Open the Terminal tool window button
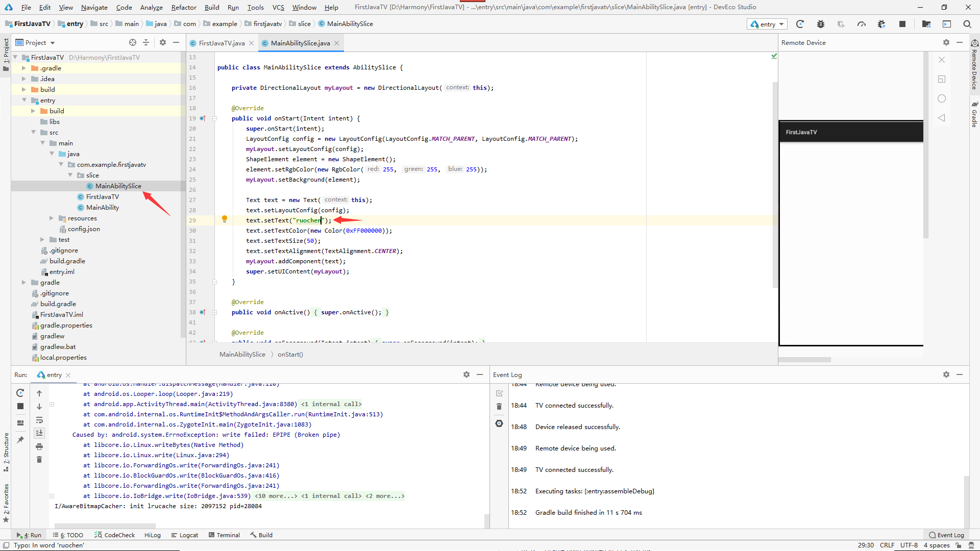The width and height of the screenshot is (980, 551). (224, 535)
